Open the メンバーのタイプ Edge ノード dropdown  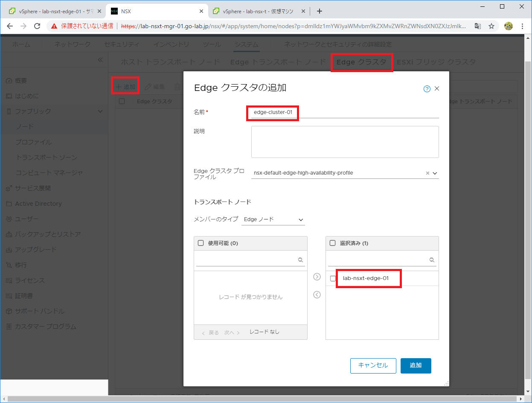point(273,219)
